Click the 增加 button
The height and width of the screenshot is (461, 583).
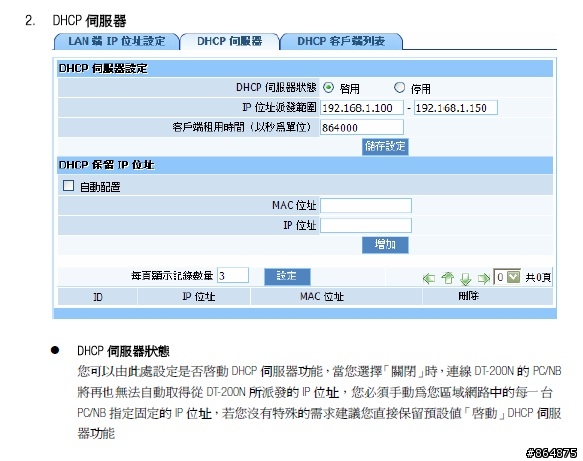[x=385, y=245]
